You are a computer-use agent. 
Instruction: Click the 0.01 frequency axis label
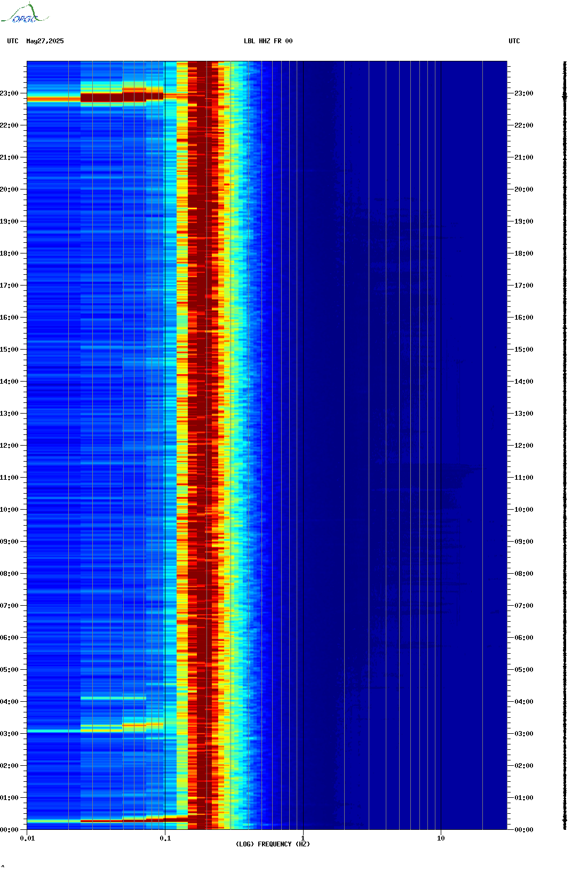coord(27,838)
